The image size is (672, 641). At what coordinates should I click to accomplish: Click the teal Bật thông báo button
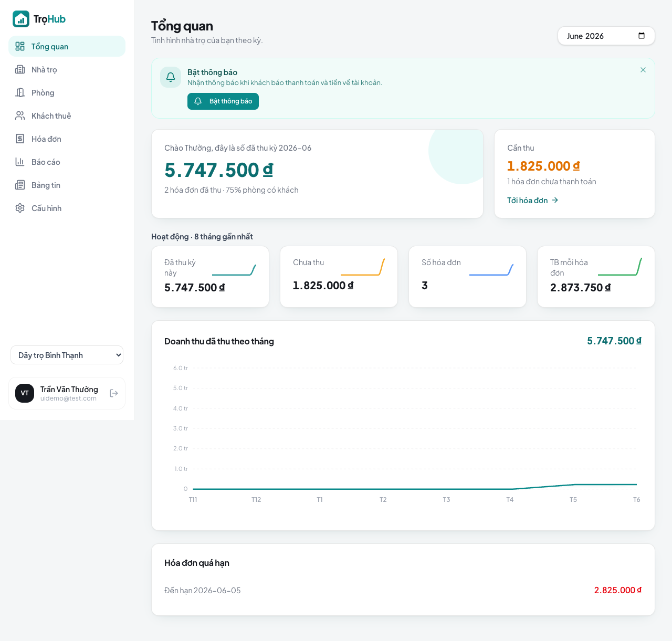(x=223, y=101)
